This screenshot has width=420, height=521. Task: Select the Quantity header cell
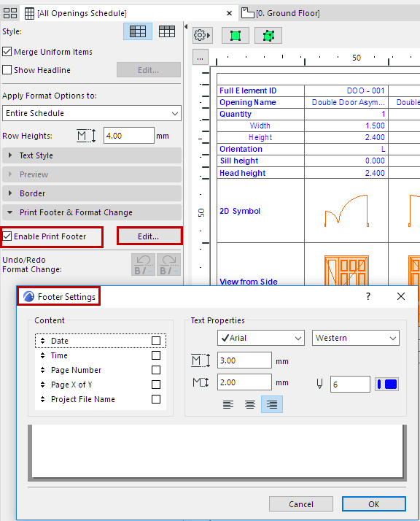tap(260, 114)
